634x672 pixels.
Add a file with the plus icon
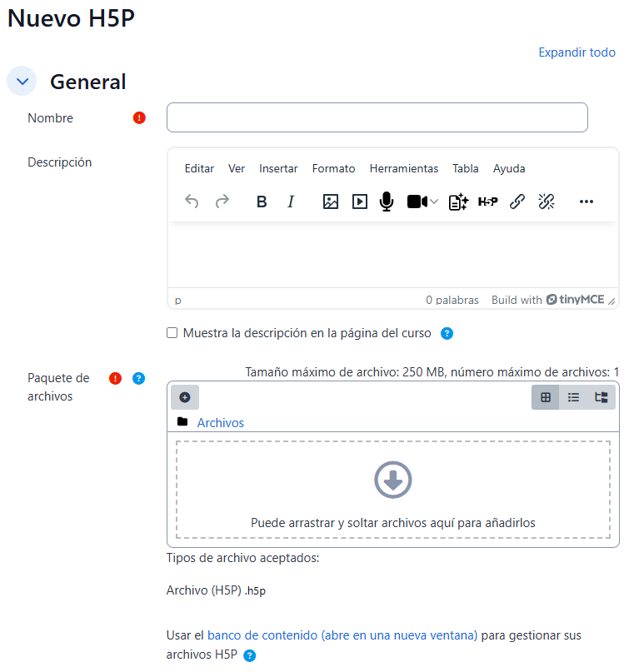click(x=185, y=397)
